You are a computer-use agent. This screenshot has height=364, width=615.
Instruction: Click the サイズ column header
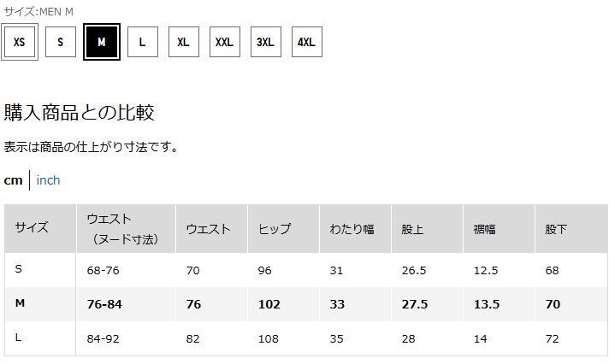(32, 228)
